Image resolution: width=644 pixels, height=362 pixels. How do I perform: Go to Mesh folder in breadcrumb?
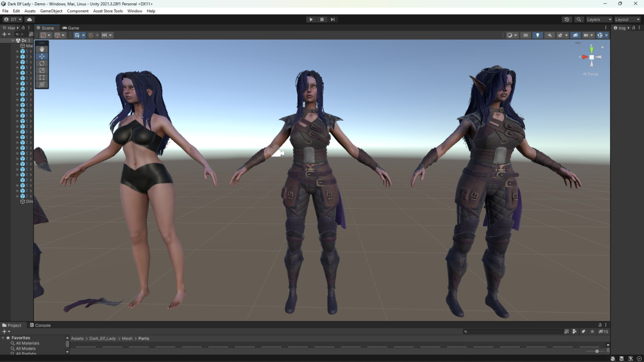(127, 338)
